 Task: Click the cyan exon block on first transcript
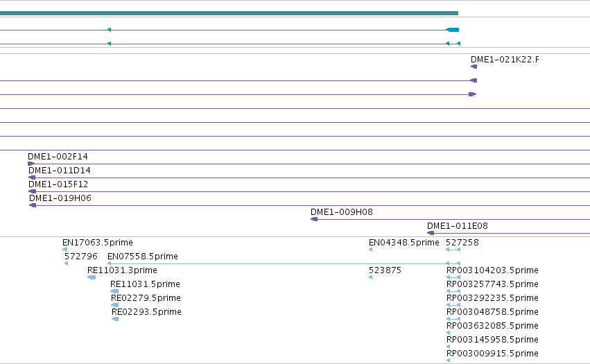coord(452,30)
